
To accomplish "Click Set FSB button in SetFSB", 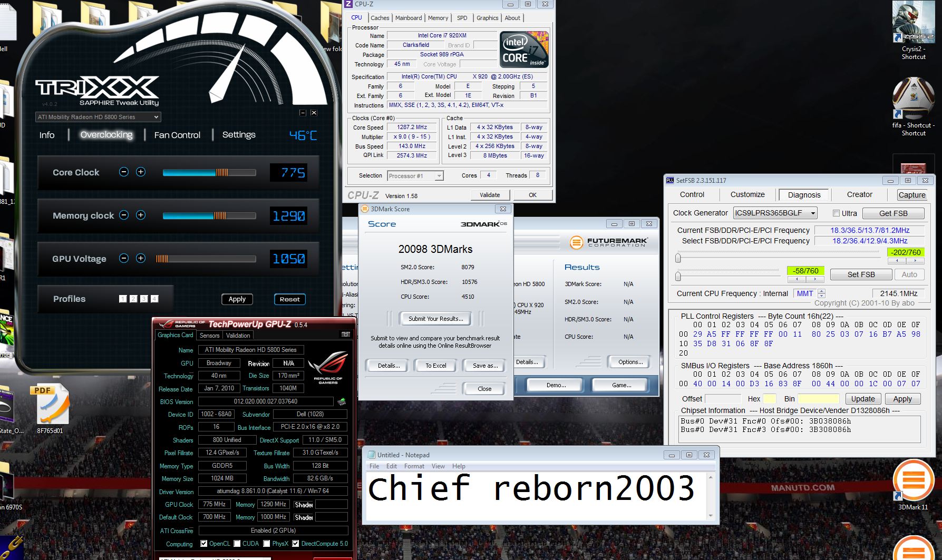I will (x=861, y=274).
